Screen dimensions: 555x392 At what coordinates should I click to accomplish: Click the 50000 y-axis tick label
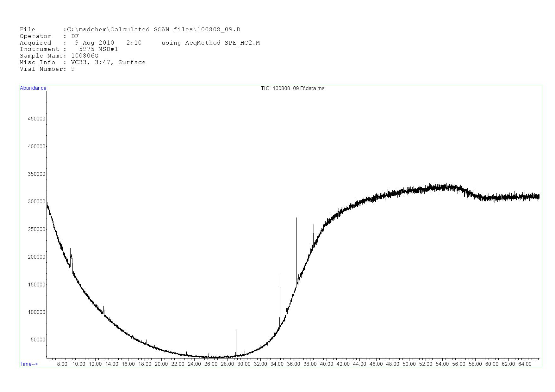(x=38, y=340)
